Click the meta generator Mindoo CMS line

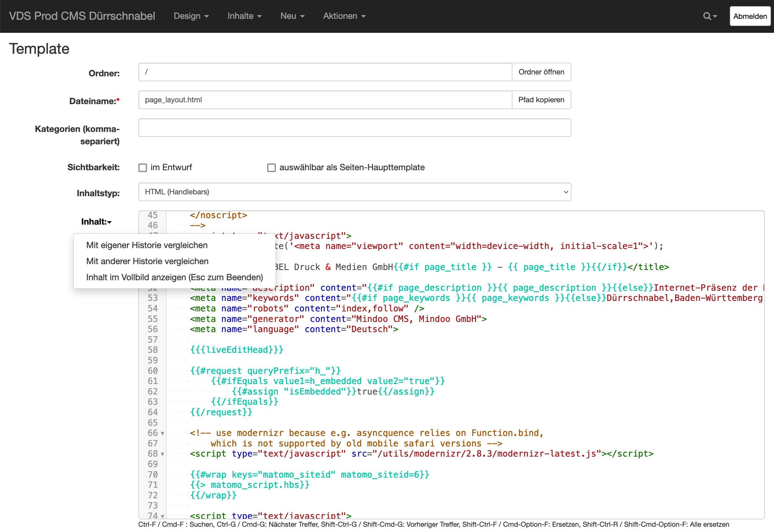click(338, 319)
